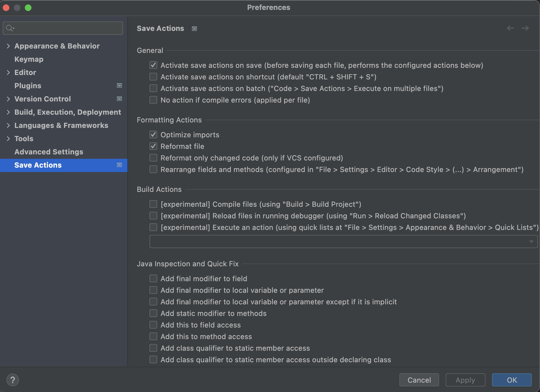540x392 pixels.
Task: Click the project-scope icon beside Plugins
Action: [119, 86]
